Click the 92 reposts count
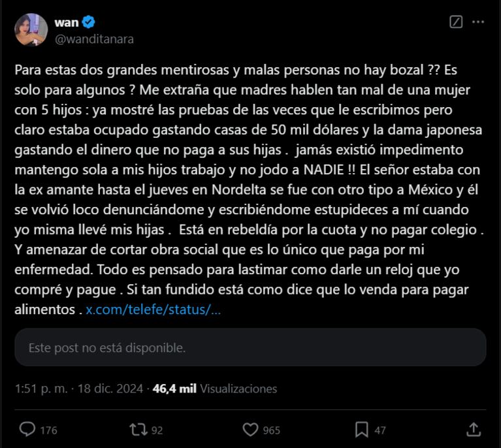The width and height of the screenshot is (501, 448). tap(157, 430)
